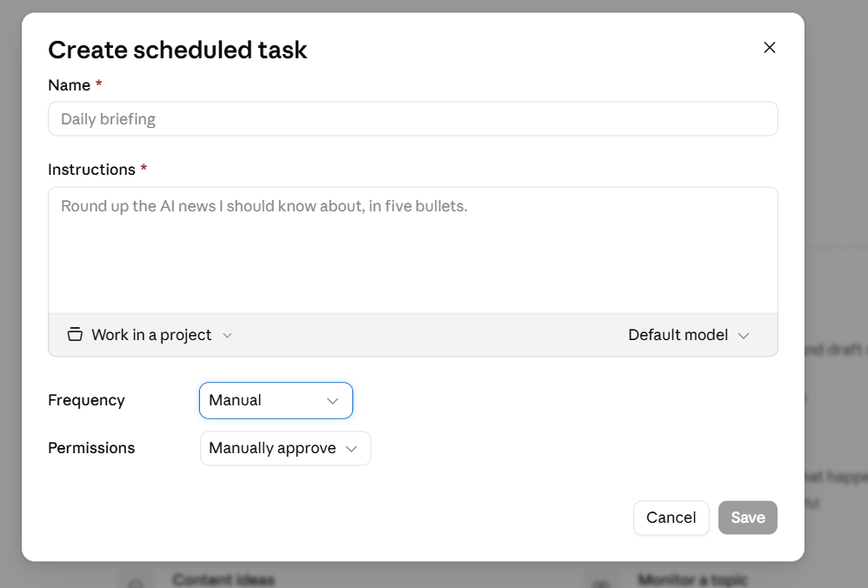
Task: Open the Work in a project dropdown
Action: click(x=150, y=335)
